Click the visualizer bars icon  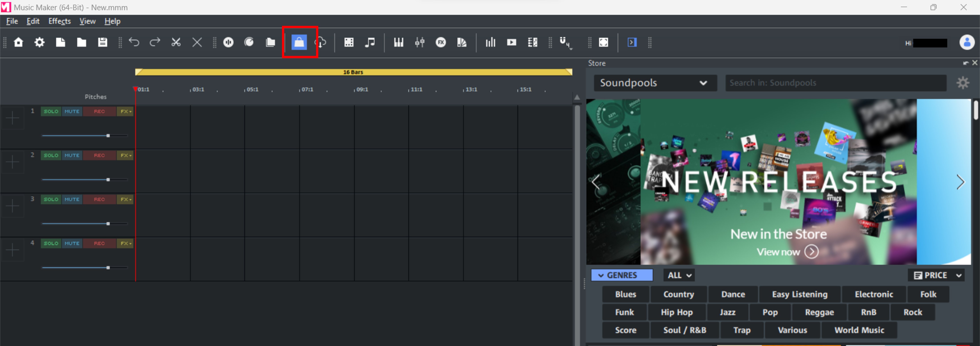(490, 42)
